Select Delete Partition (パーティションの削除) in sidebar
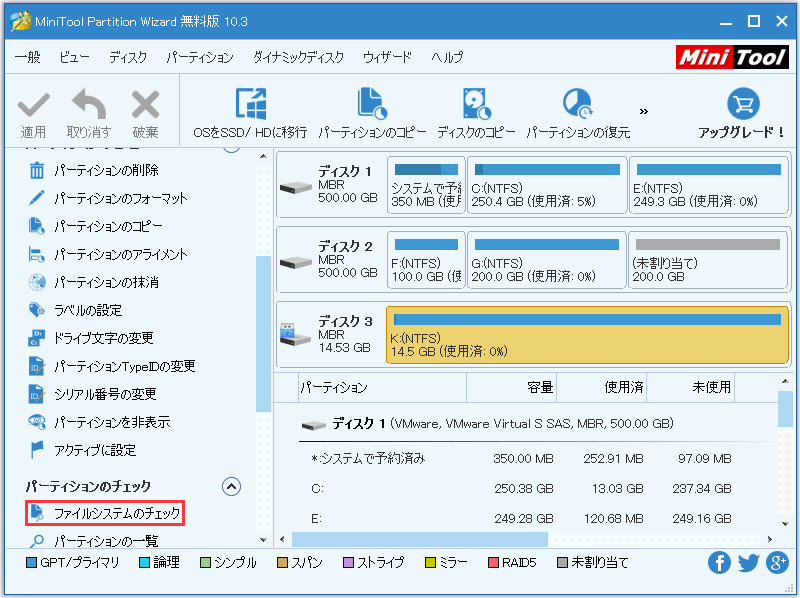 [93, 170]
